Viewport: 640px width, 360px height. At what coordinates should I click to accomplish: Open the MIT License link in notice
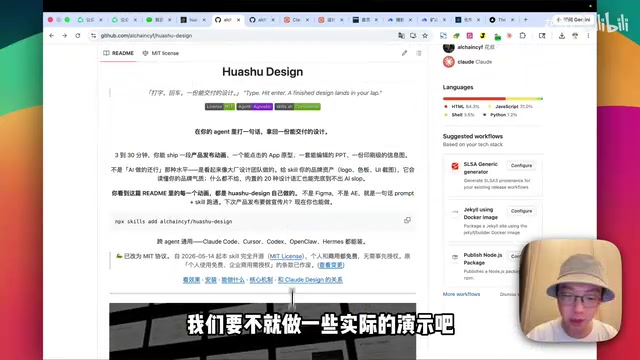tap(286, 256)
